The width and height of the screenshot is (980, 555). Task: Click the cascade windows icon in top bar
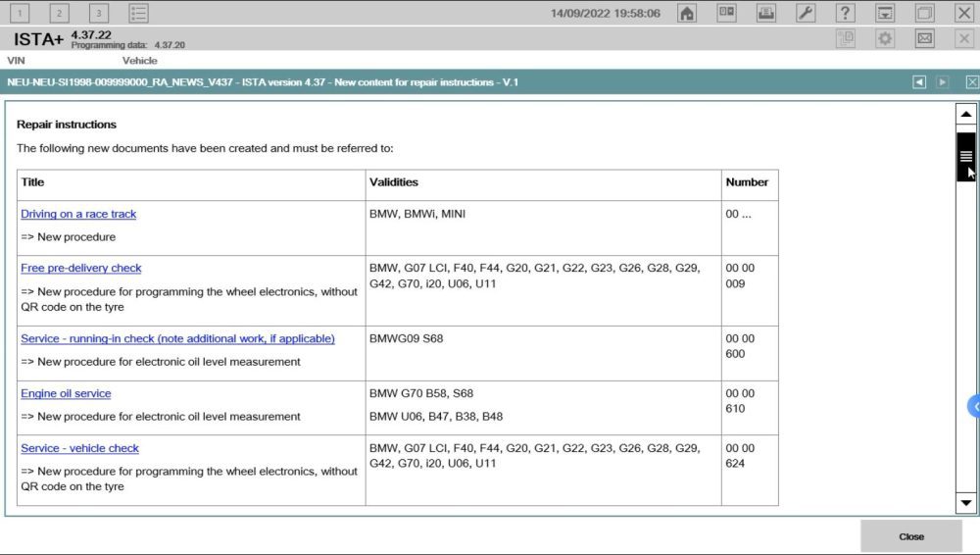[924, 13]
